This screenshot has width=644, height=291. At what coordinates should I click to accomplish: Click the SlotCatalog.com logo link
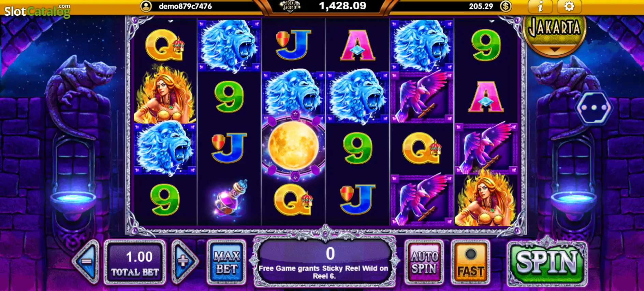tap(37, 10)
